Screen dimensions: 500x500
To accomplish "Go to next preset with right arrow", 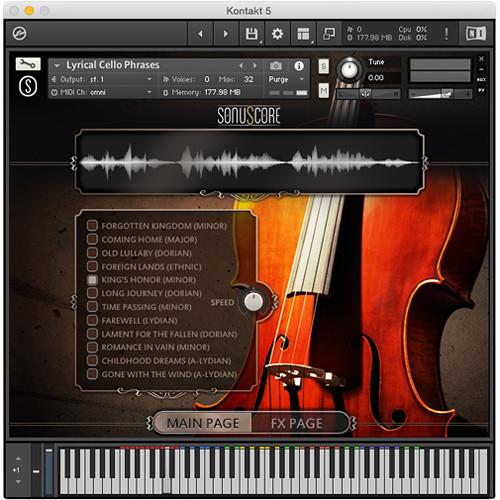I will pos(226,34).
